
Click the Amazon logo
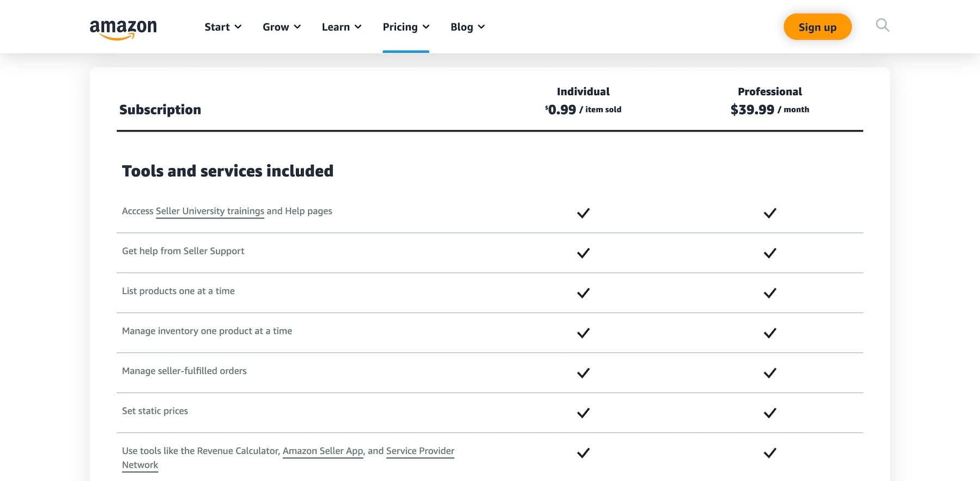[123, 28]
